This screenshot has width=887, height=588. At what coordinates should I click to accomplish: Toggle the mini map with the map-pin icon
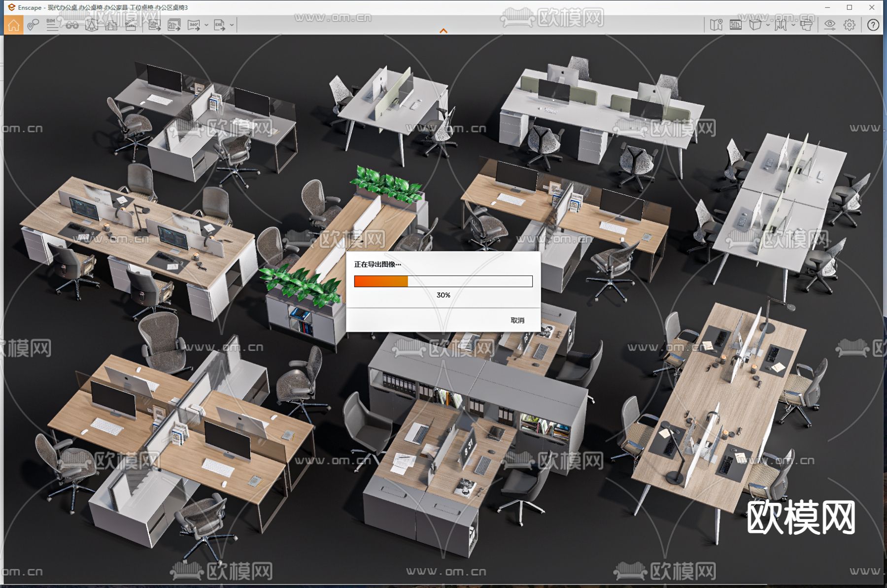716,25
